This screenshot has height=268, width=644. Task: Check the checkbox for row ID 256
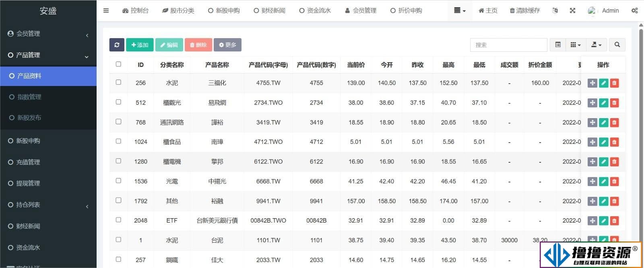pos(118,82)
